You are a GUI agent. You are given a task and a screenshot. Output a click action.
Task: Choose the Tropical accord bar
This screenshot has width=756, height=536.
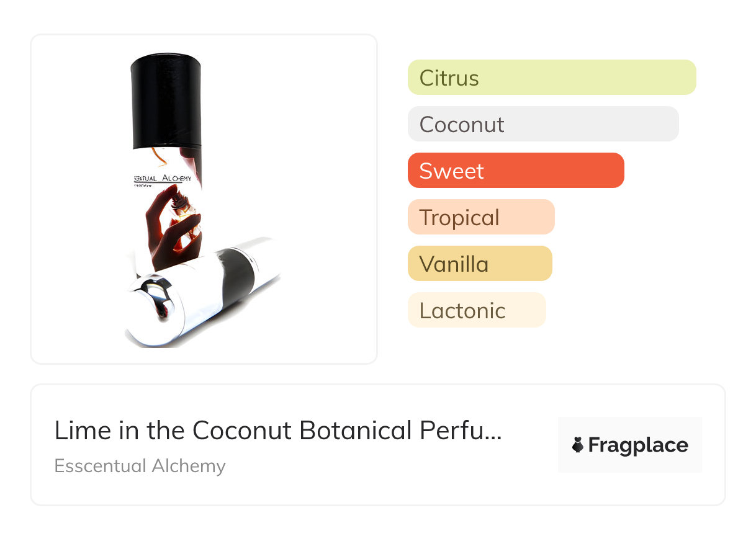480,217
